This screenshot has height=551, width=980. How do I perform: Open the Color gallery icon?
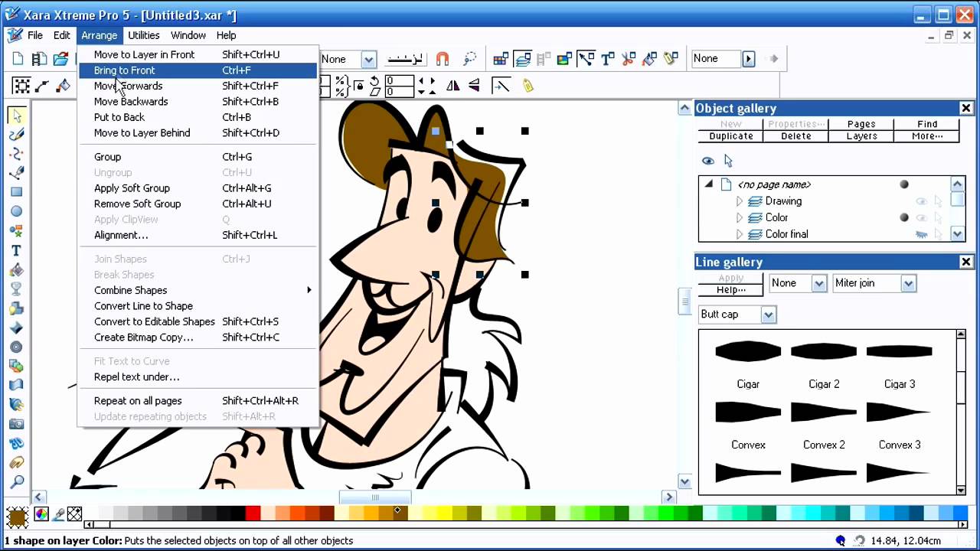click(501, 59)
